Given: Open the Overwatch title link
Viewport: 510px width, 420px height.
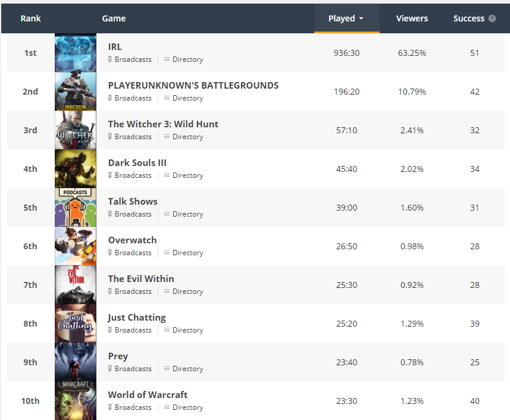Looking at the screenshot, I should click(x=132, y=240).
